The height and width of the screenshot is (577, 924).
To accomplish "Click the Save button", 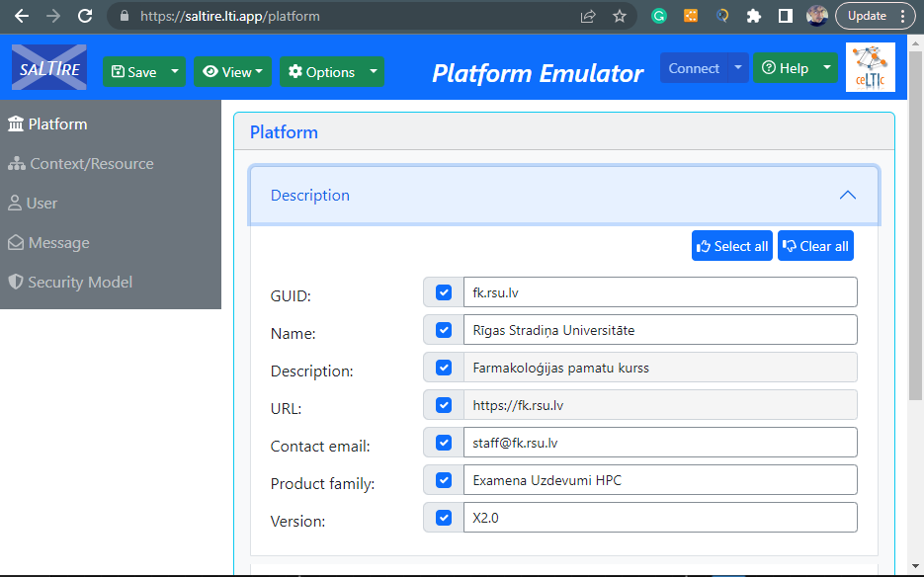I will pyautogui.click(x=134, y=72).
